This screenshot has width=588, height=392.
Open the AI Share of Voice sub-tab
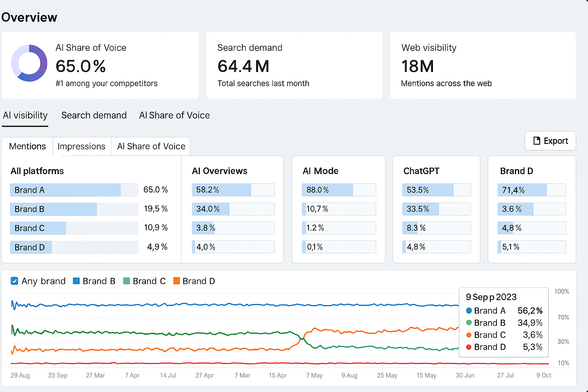pos(151,146)
